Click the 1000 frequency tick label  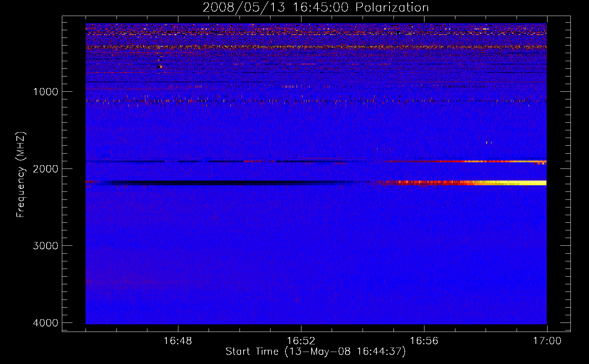coord(46,92)
